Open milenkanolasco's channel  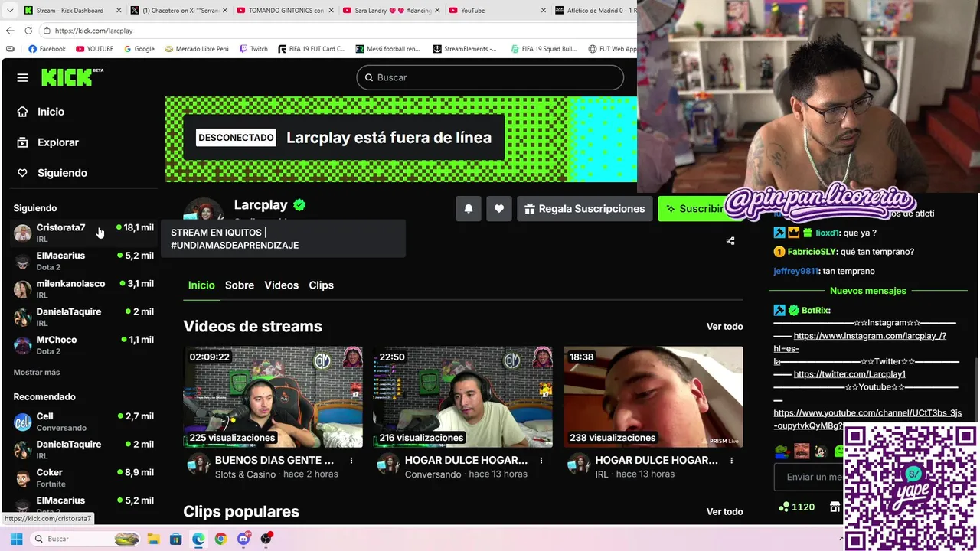tap(83, 289)
